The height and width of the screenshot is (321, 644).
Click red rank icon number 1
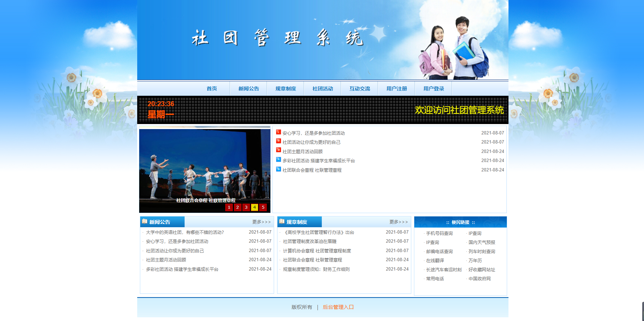pos(278,132)
